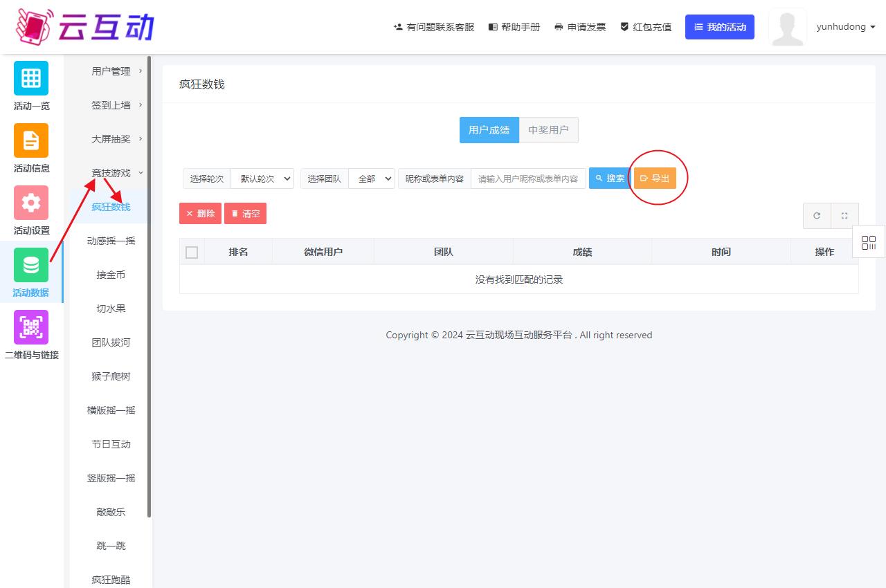Collapse the 竞技游戏 sidebar menu
The height and width of the screenshot is (588, 886).
click(x=111, y=173)
